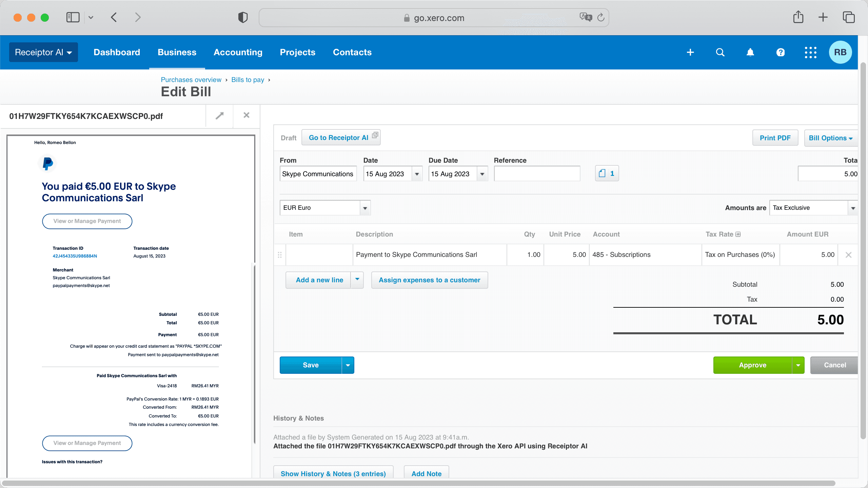Click into the Reference input field
The width and height of the screenshot is (868, 488).
click(x=537, y=174)
